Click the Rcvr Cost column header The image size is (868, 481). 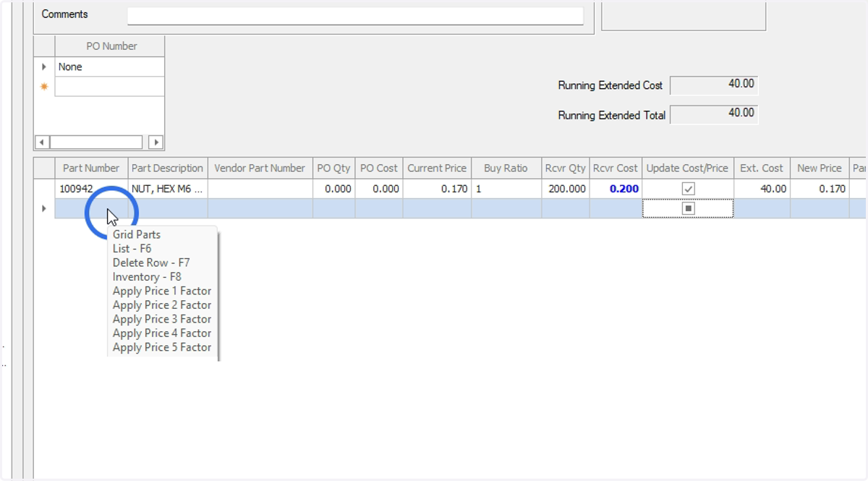coord(616,168)
